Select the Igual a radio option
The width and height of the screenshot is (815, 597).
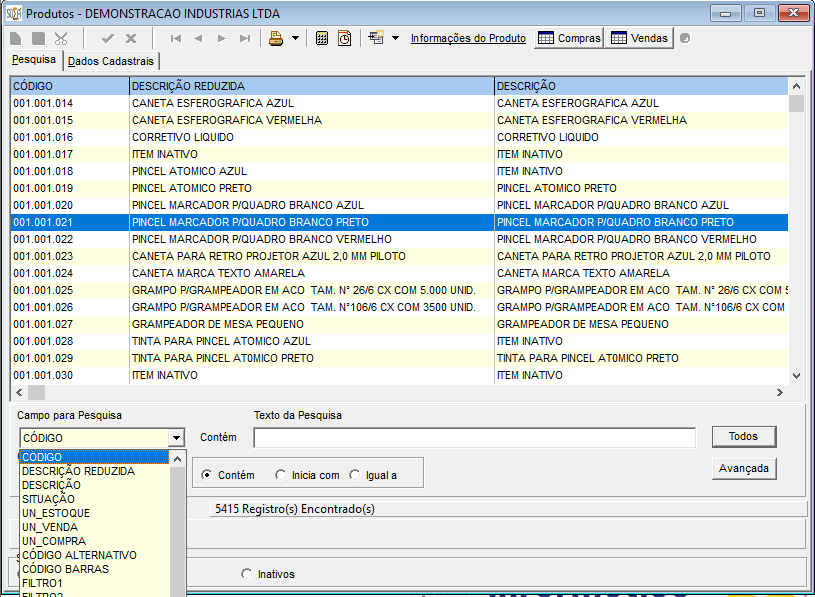coord(354,475)
